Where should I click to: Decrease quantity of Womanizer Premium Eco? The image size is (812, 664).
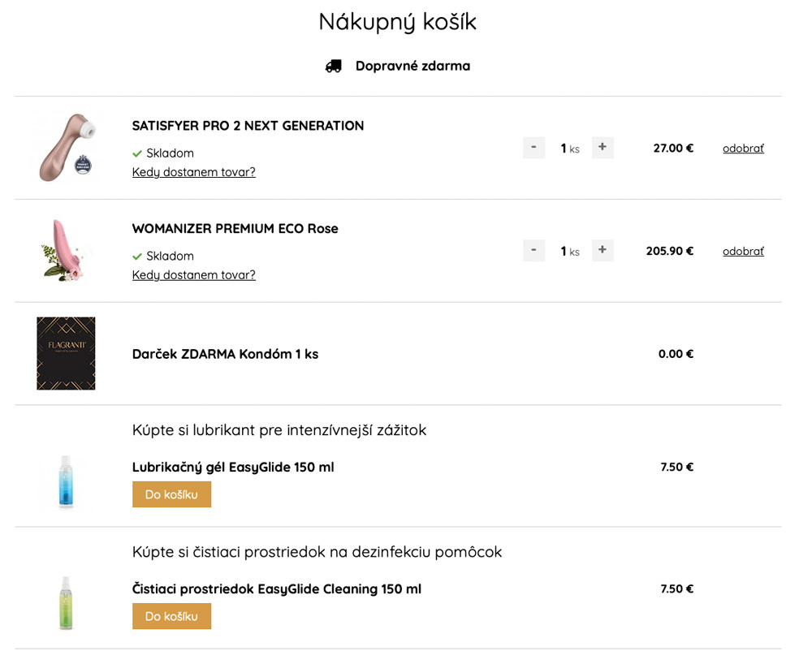(x=533, y=251)
